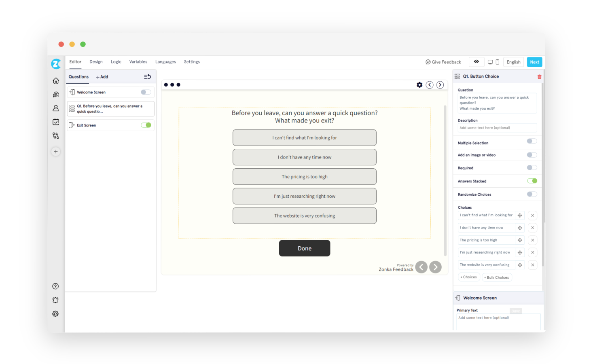The image size is (593, 364).
Task: Click the preview eye icon
Action: (x=477, y=62)
